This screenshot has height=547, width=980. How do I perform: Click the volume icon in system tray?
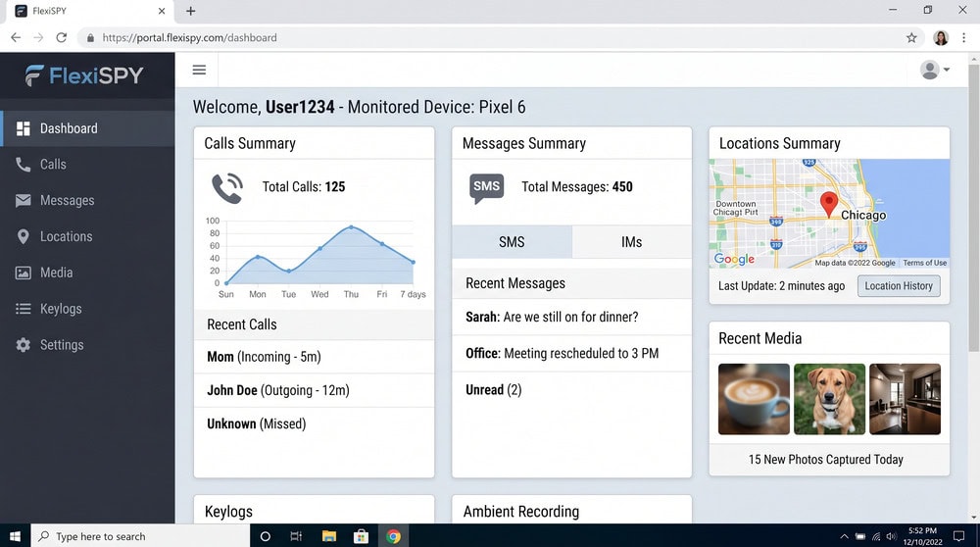tap(891, 536)
